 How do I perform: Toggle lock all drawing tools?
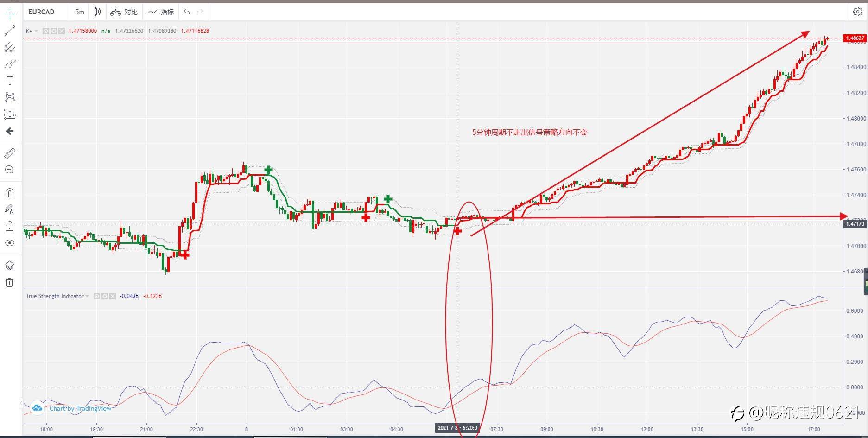[x=10, y=226]
